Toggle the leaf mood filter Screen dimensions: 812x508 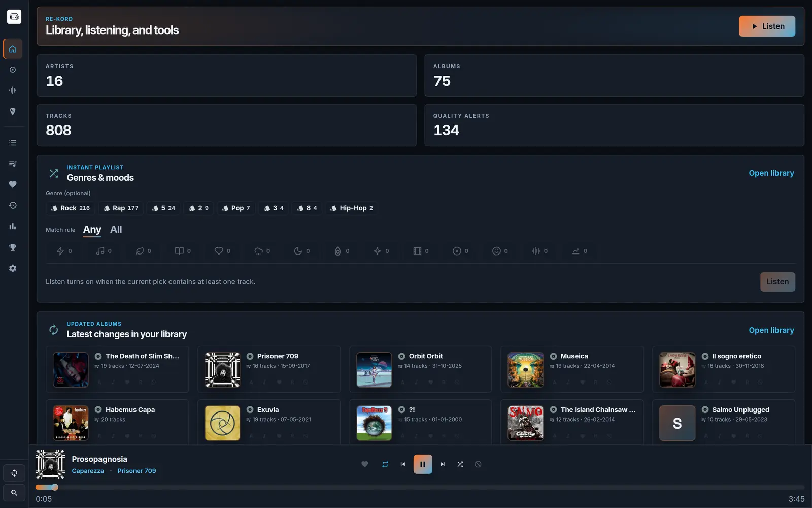coord(143,251)
